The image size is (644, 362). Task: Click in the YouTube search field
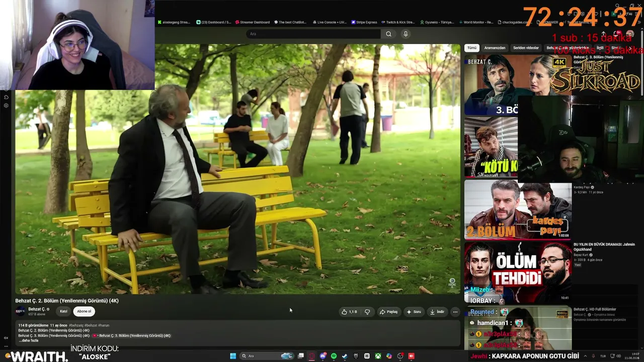coord(313,34)
